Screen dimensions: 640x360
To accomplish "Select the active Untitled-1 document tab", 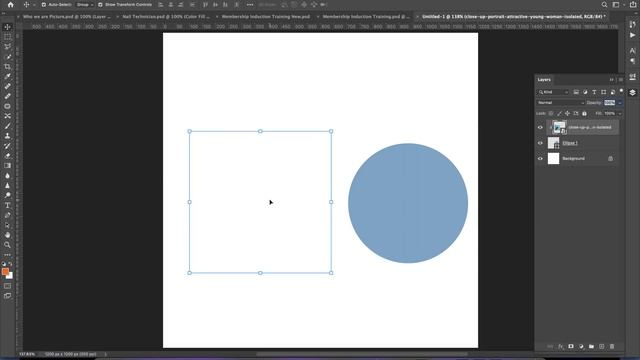I will [x=513, y=17].
